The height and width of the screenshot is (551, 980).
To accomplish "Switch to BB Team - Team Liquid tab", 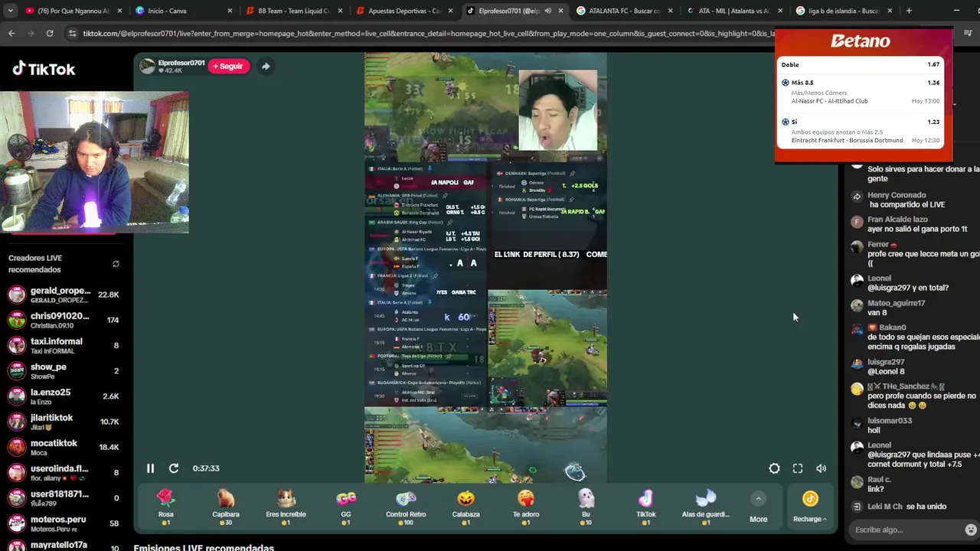I will [x=294, y=11].
